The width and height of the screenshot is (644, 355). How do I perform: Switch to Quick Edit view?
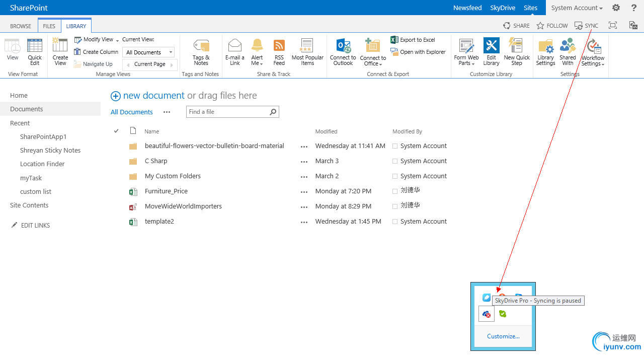click(35, 52)
